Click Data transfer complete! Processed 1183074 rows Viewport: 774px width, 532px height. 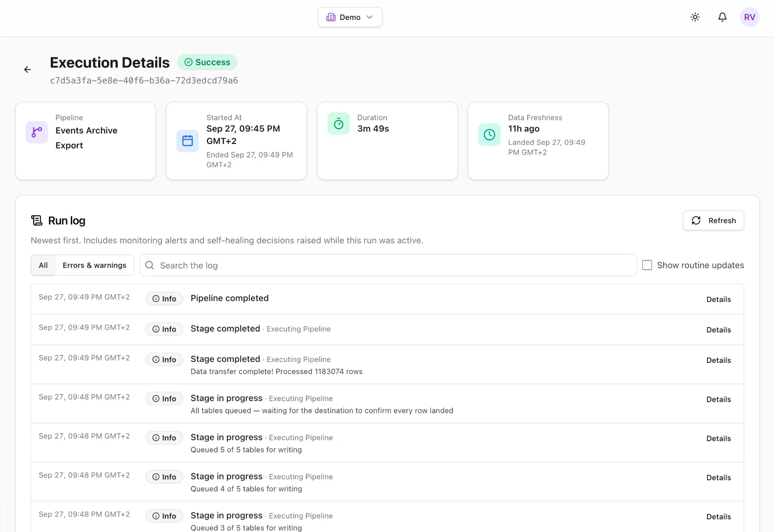(x=277, y=372)
